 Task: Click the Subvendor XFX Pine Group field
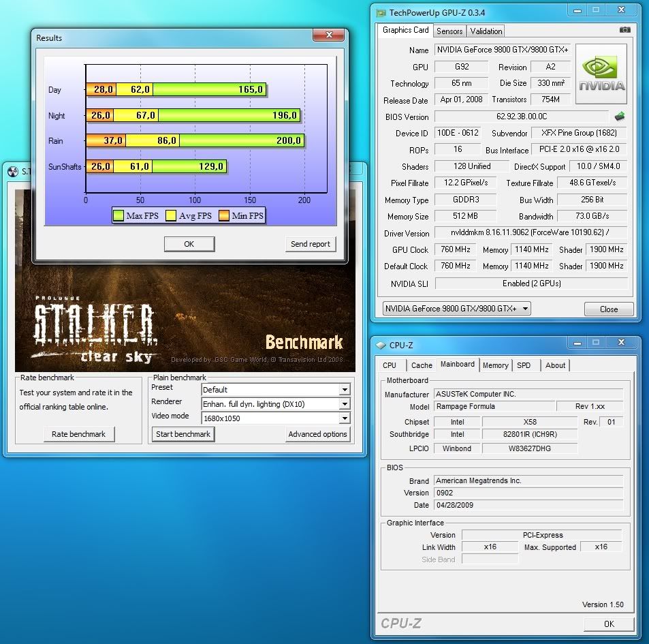point(579,133)
